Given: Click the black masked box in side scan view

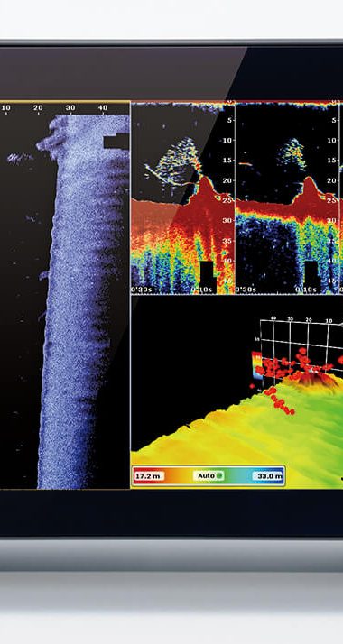Looking at the screenshot, I should 116,141.
